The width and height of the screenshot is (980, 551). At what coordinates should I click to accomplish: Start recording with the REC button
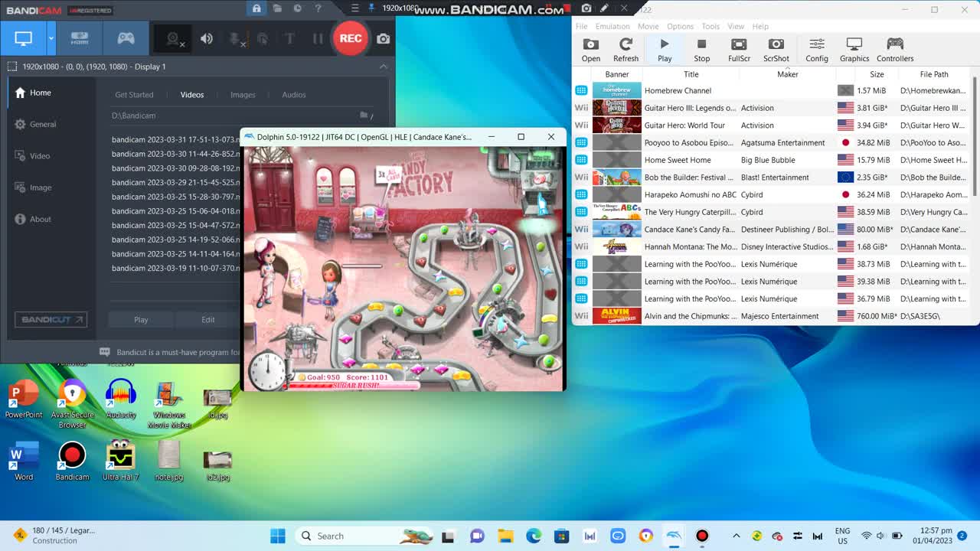[350, 38]
